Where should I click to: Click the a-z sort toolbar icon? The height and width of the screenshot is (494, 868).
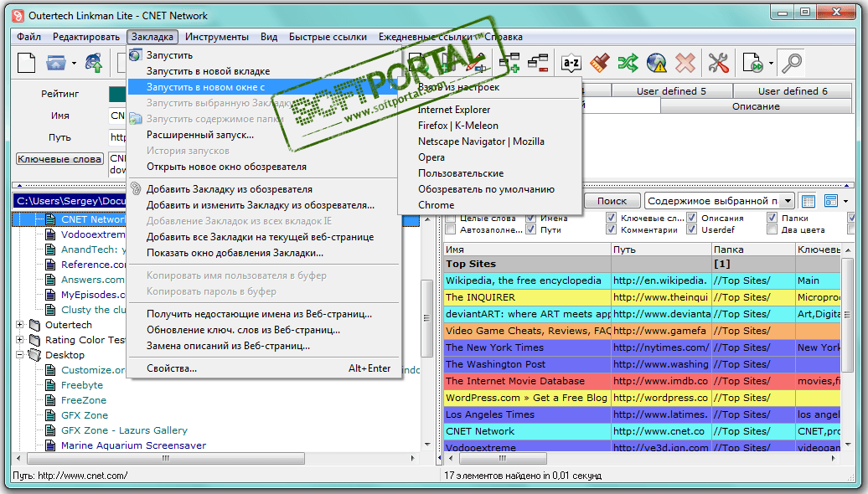click(571, 63)
